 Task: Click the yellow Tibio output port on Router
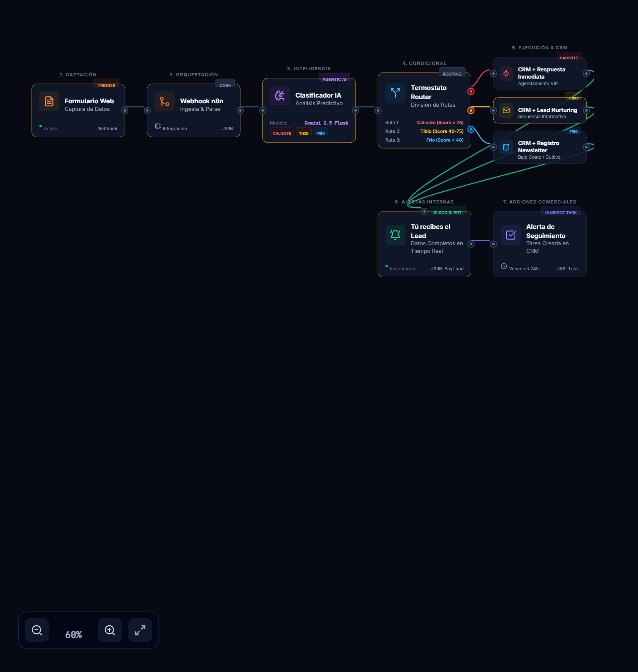coord(471,110)
